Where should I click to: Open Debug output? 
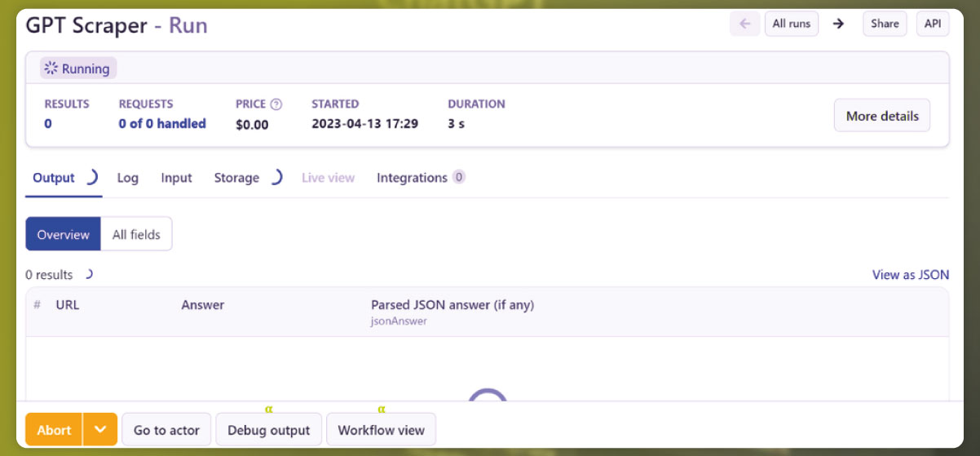point(269,430)
